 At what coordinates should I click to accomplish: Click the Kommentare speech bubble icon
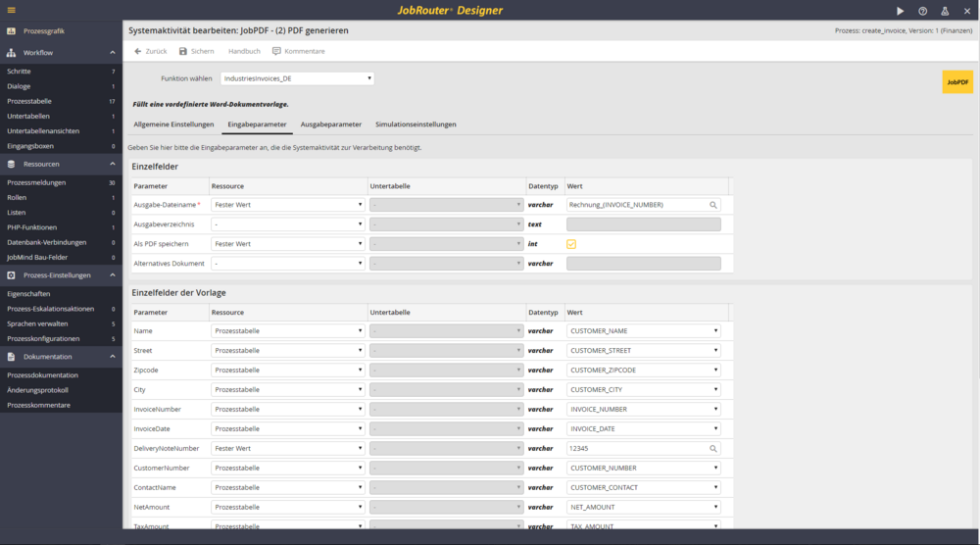(x=276, y=51)
